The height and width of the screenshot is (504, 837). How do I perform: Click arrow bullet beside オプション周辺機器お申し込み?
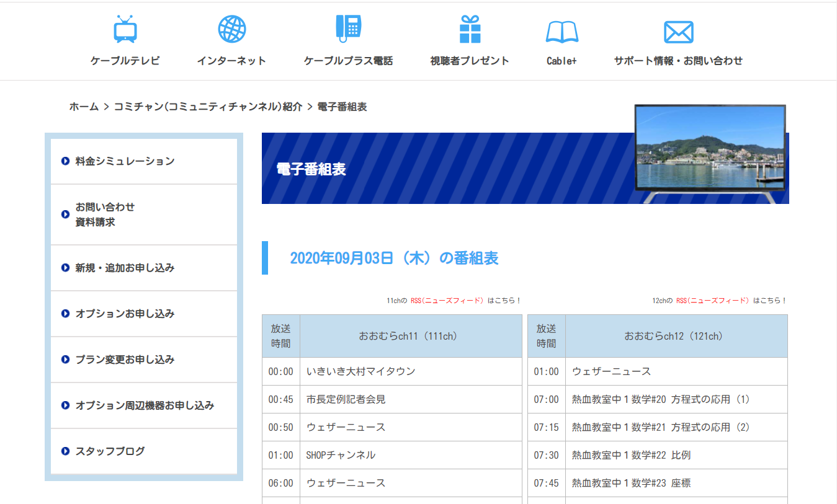(x=65, y=405)
